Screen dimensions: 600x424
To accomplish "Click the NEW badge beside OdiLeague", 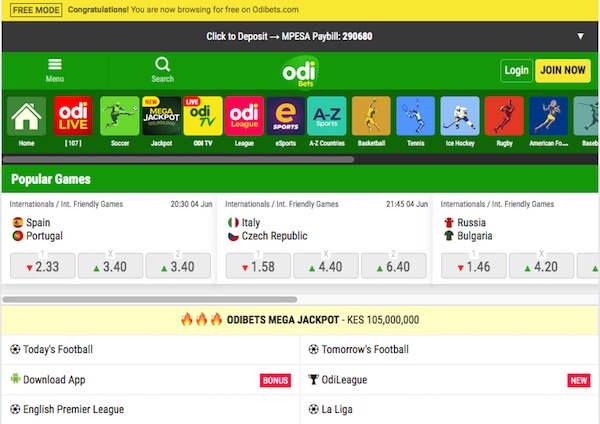I will [579, 380].
